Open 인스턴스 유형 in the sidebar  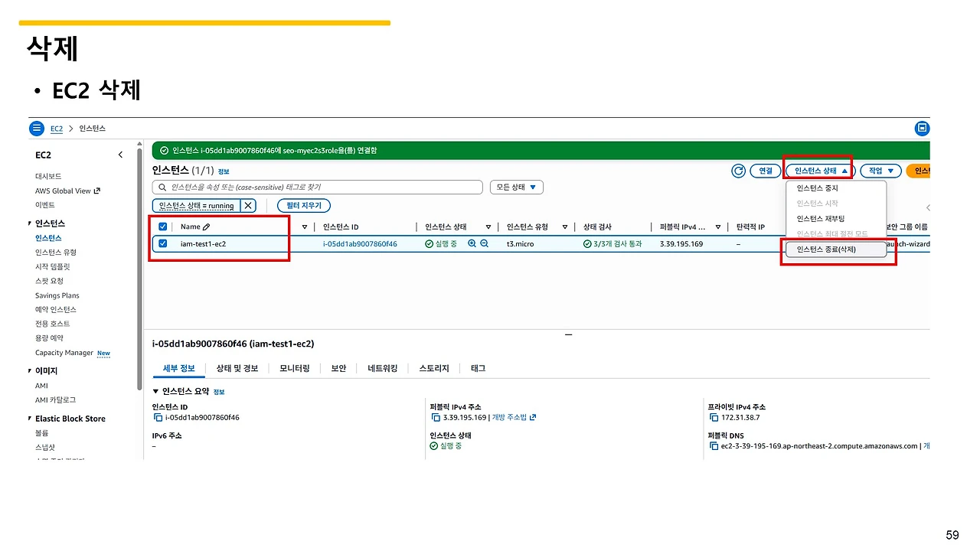tap(56, 253)
